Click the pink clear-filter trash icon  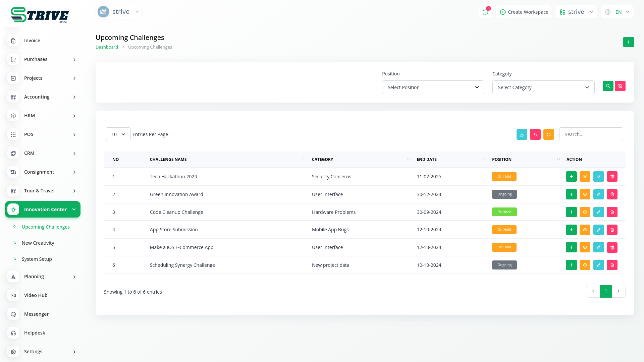(x=620, y=86)
